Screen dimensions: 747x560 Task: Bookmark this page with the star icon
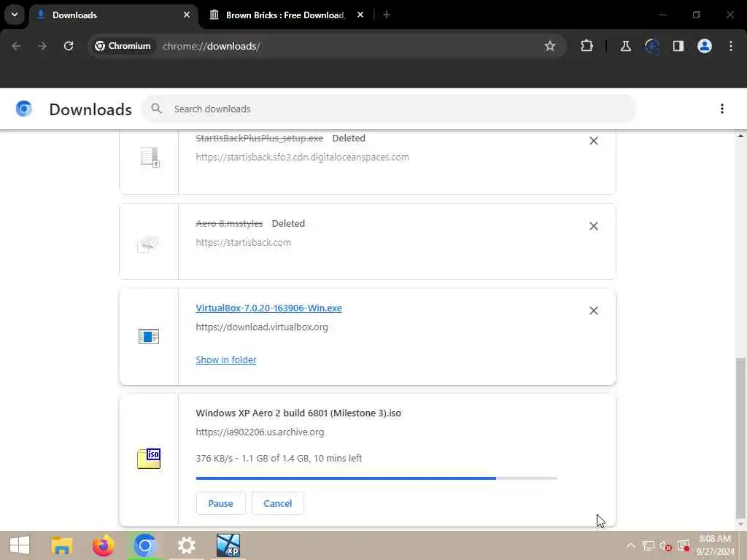[550, 46]
